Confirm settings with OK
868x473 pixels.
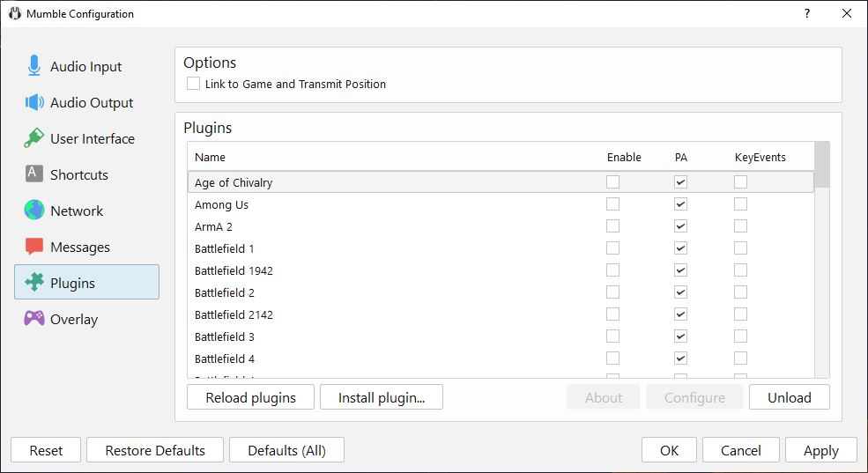click(669, 450)
